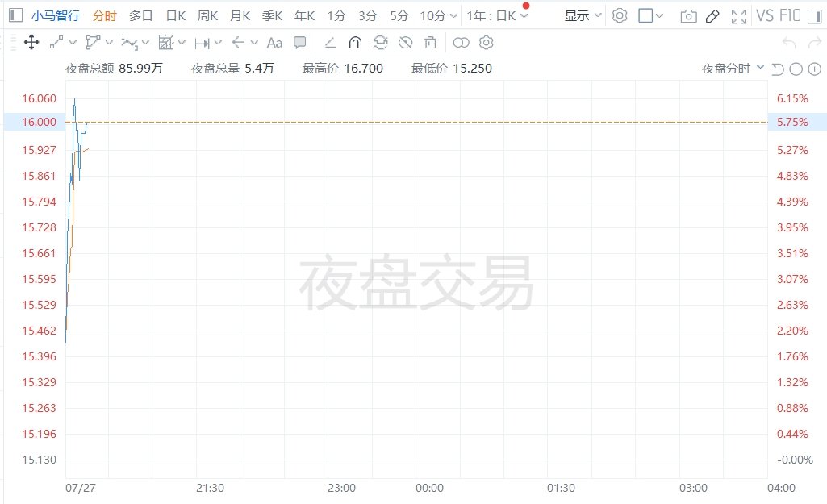Expand the line tool dropdown arrow
827x504 pixels.
(73, 43)
